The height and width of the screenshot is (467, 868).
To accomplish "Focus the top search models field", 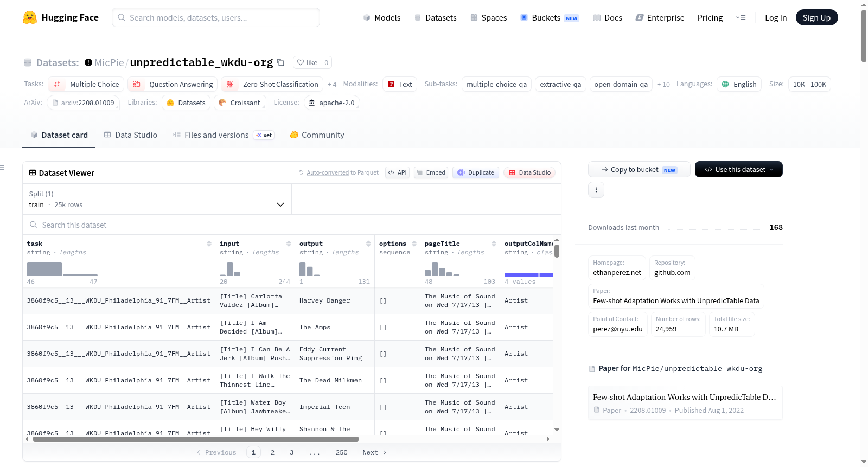I will [216, 17].
